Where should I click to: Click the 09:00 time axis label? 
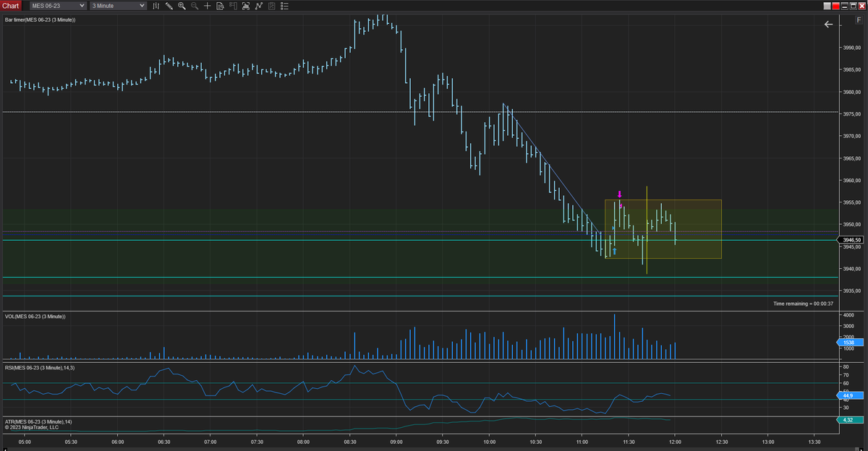(396, 441)
